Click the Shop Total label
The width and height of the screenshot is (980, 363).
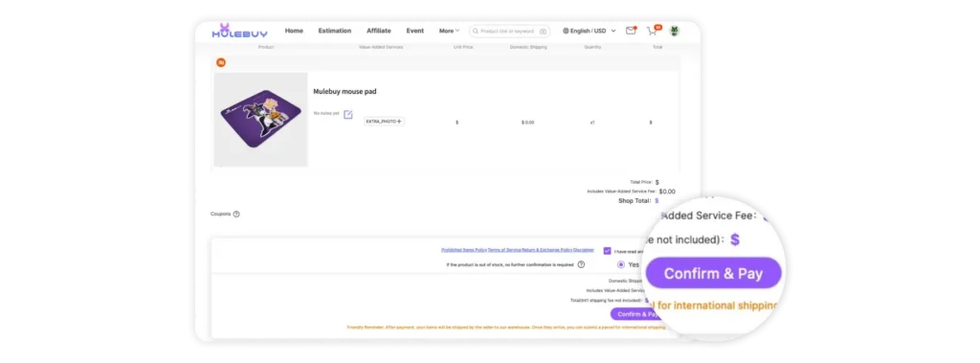(635, 201)
